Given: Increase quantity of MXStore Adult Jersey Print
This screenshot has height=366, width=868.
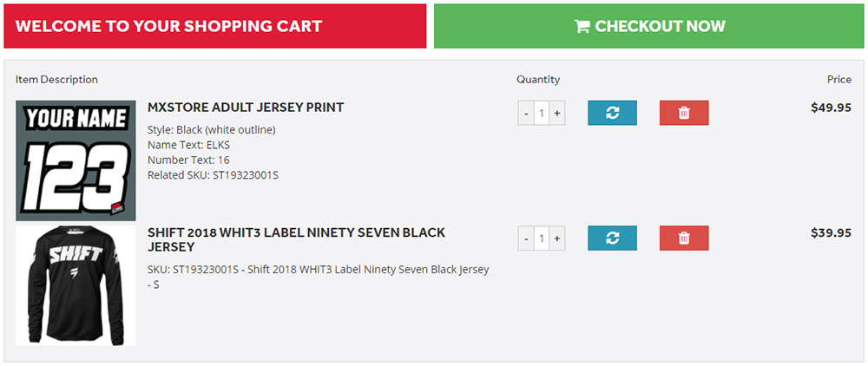Looking at the screenshot, I should point(557,114).
